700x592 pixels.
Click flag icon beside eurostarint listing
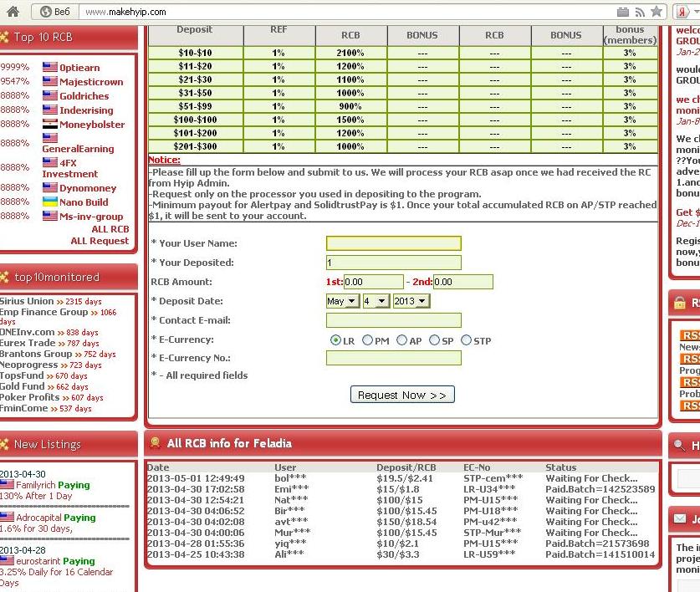click(x=8, y=560)
